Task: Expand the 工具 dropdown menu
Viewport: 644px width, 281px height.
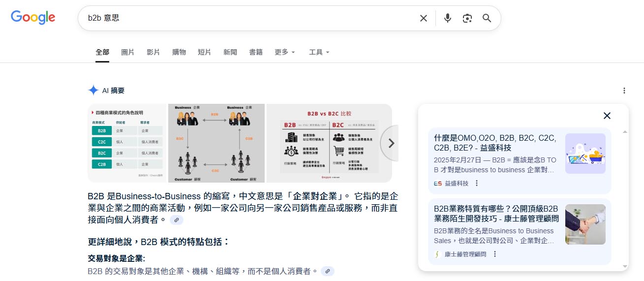Action: 319,52
